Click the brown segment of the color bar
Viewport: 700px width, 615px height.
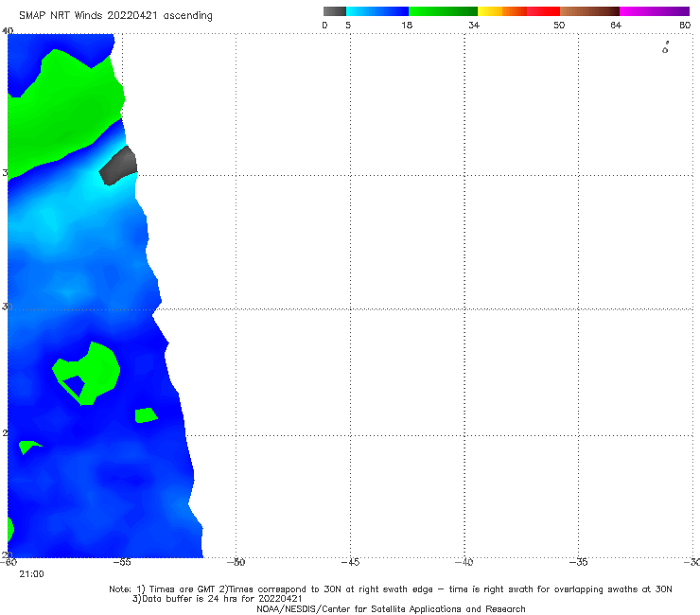coord(589,11)
